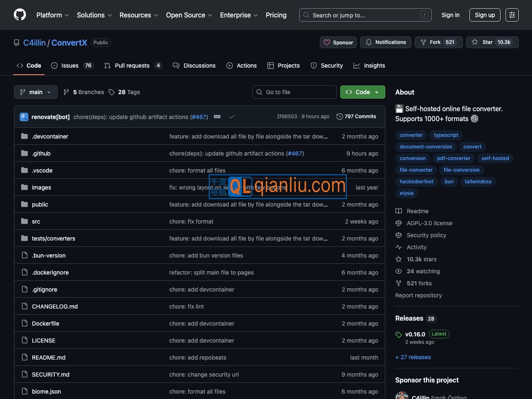Image resolution: width=532 pixels, height=399 pixels.
Task: Expand the Platform navigation menu
Action: [53, 15]
